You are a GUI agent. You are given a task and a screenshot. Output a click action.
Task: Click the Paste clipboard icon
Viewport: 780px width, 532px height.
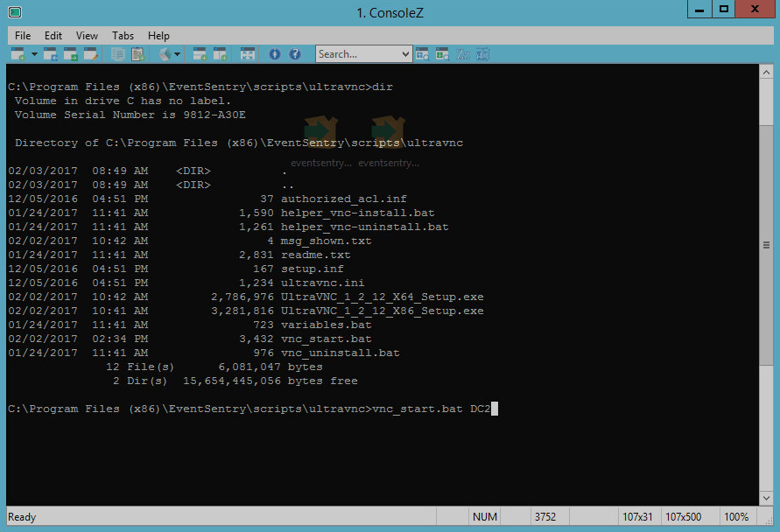tap(137, 53)
